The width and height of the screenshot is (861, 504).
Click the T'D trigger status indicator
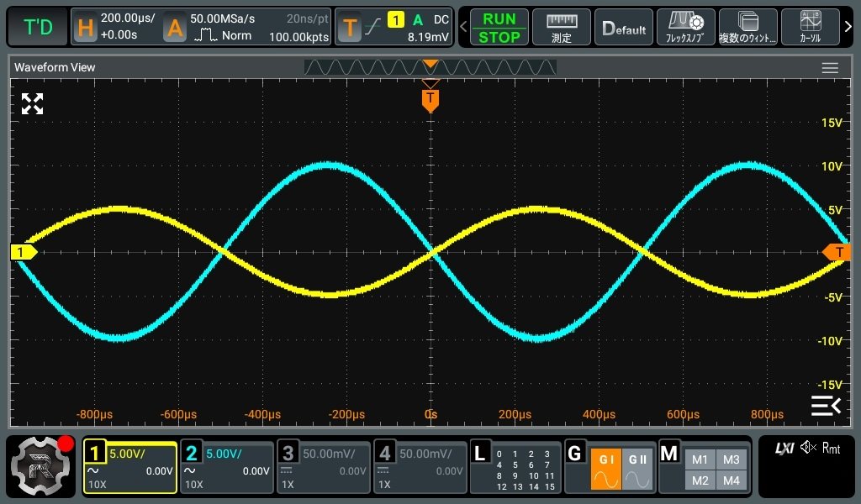click(38, 27)
